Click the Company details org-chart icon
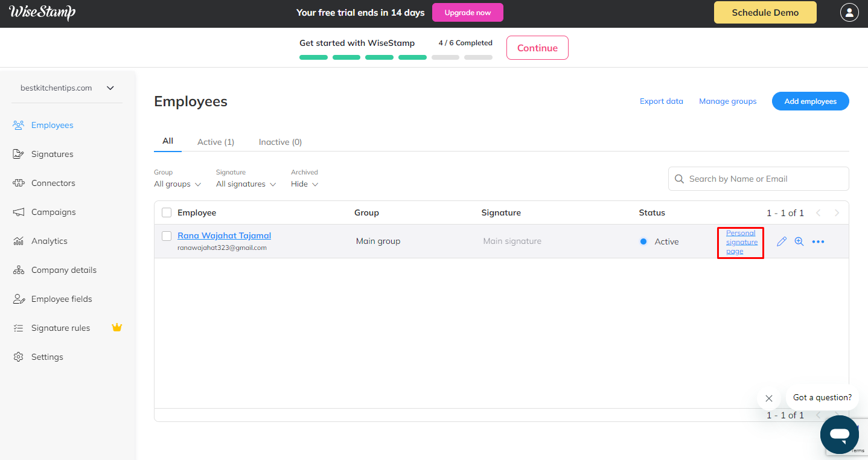 click(x=19, y=270)
